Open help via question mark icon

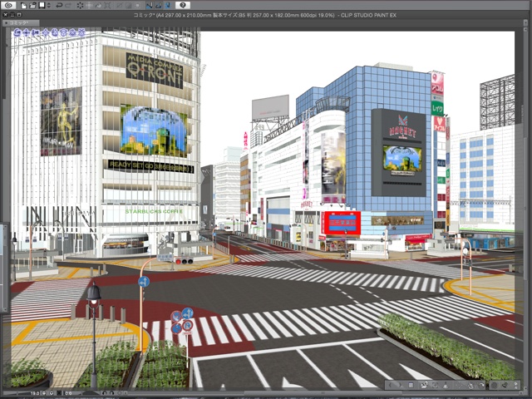[183, 6]
